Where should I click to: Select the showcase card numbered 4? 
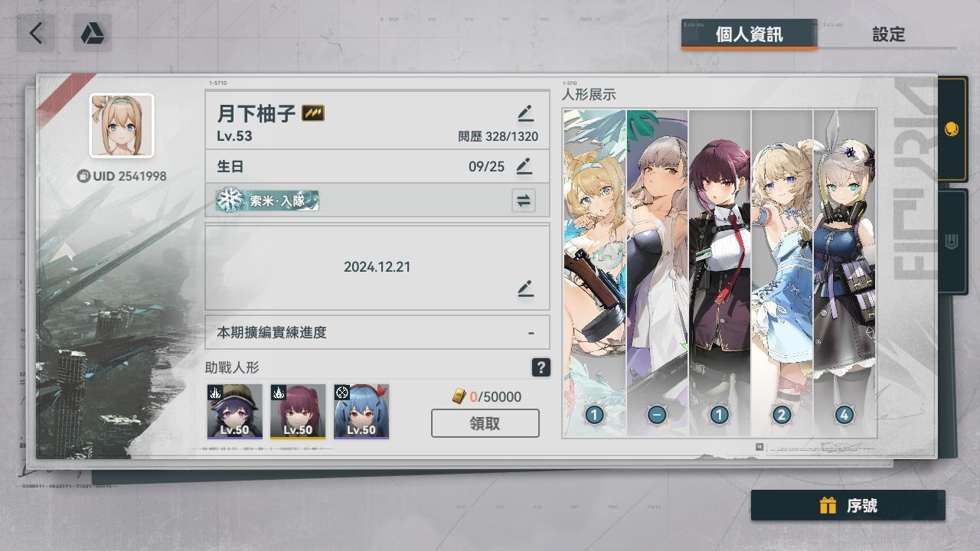click(844, 272)
